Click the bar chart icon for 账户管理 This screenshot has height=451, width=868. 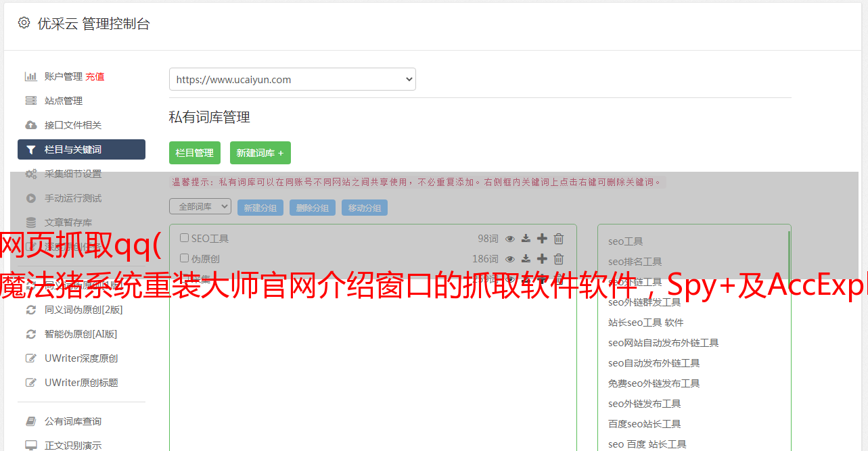31,76
